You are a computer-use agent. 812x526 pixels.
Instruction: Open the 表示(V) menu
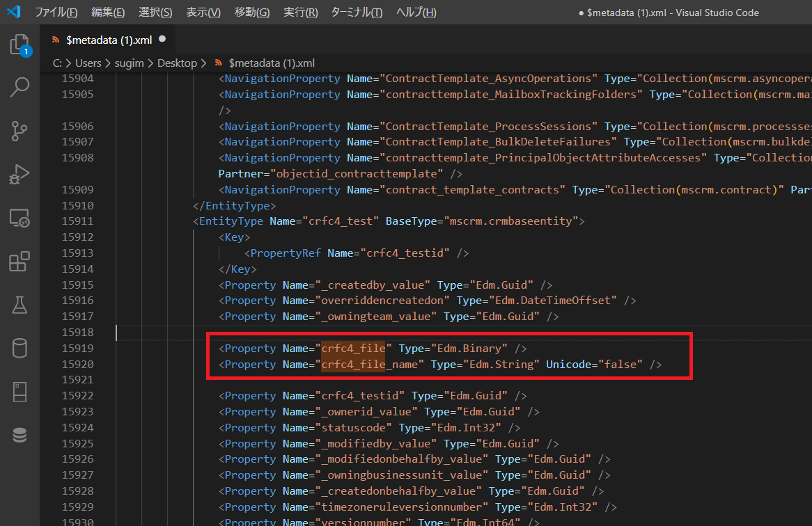pos(203,13)
